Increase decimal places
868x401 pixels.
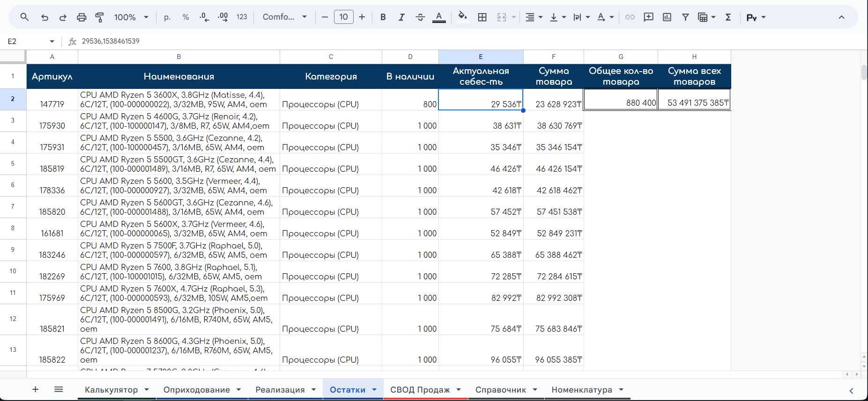223,17
